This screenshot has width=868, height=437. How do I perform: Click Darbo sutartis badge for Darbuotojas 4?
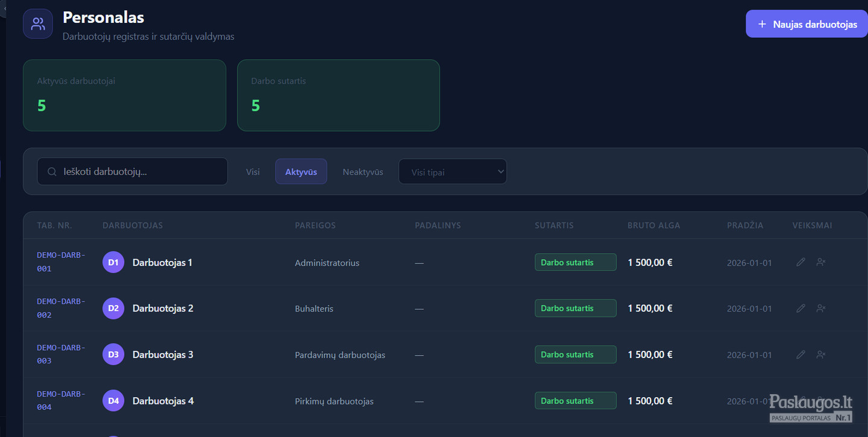point(576,400)
